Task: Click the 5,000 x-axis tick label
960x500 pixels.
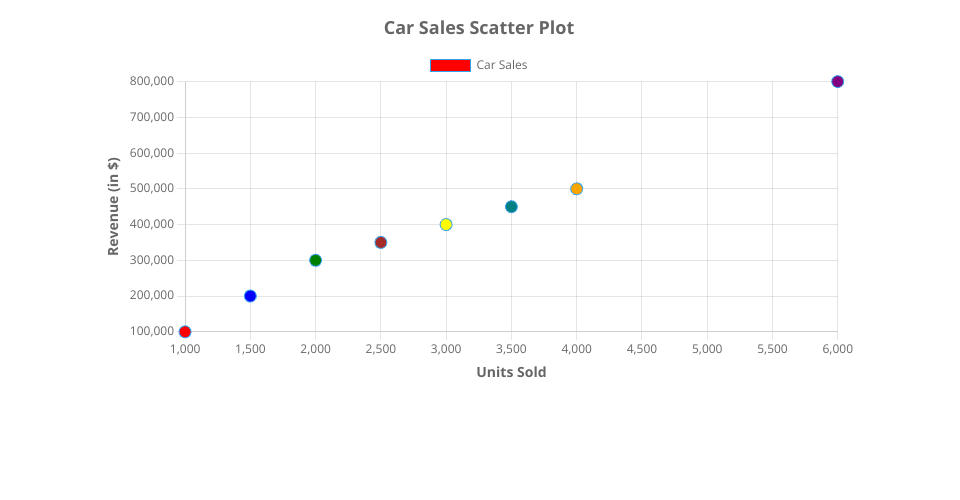Action: pyautogui.click(x=707, y=349)
